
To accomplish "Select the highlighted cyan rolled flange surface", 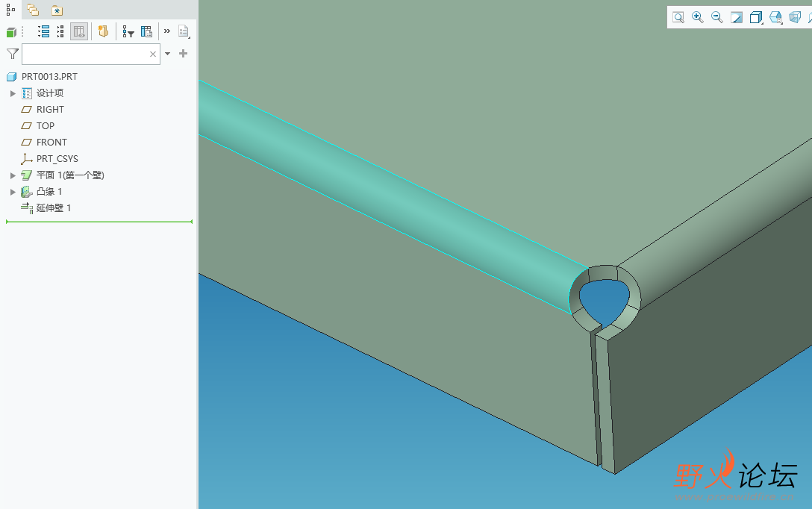I will tap(384, 196).
